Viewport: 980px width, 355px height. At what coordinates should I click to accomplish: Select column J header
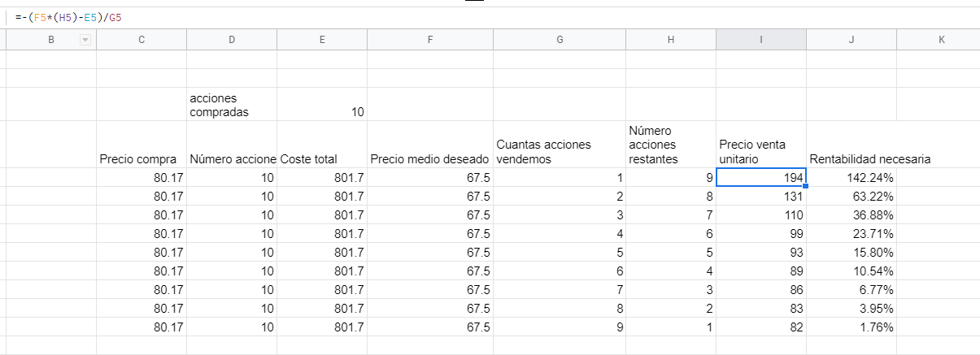(852, 40)
